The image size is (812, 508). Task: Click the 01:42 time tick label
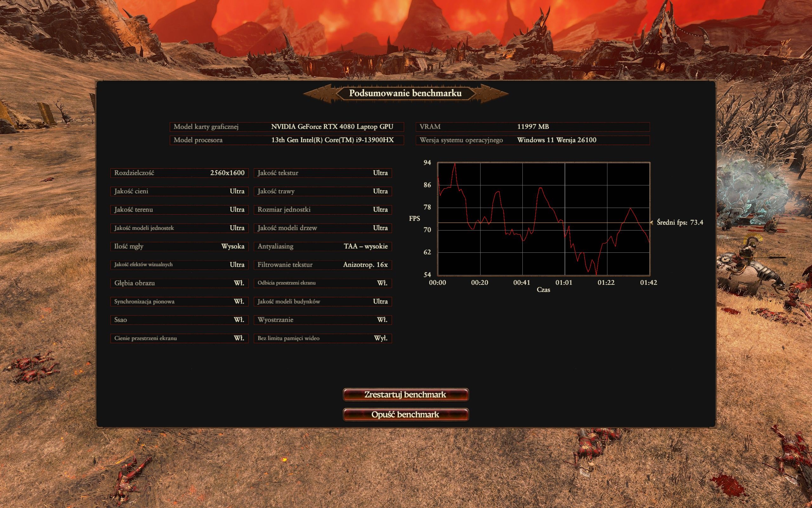pyautogui.click(x=648, y=283)
